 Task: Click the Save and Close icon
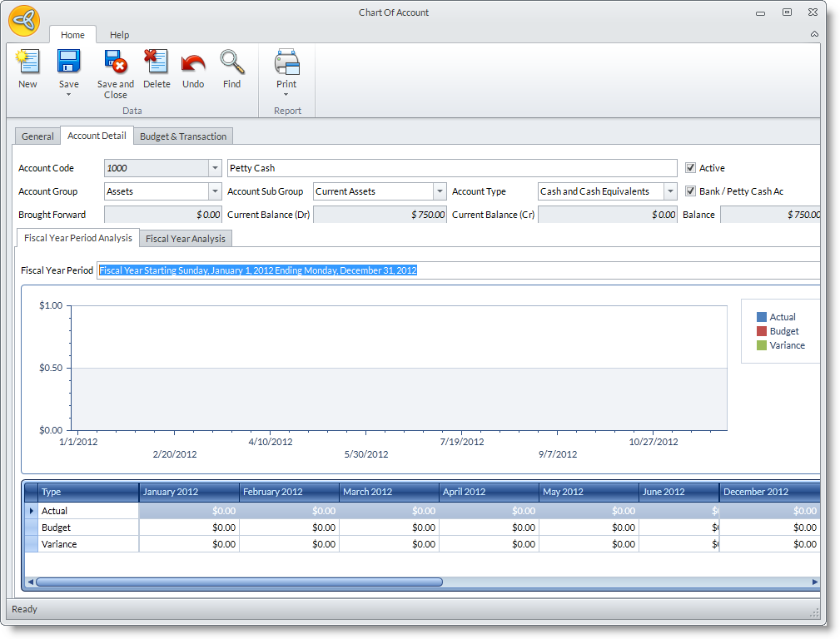[x=115, y=62]
